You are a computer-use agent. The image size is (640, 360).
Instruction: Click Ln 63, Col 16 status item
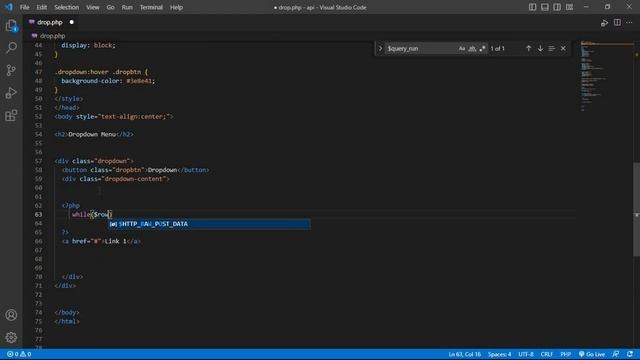[464, 354]
